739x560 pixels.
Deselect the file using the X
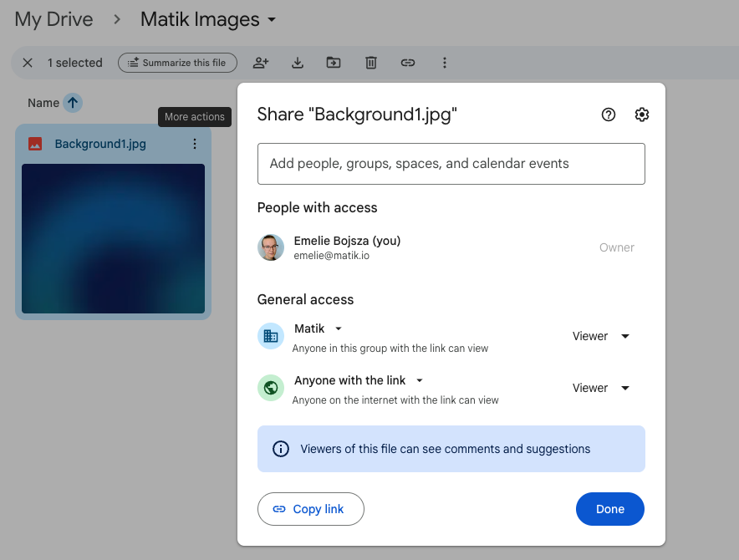(27, 63)
